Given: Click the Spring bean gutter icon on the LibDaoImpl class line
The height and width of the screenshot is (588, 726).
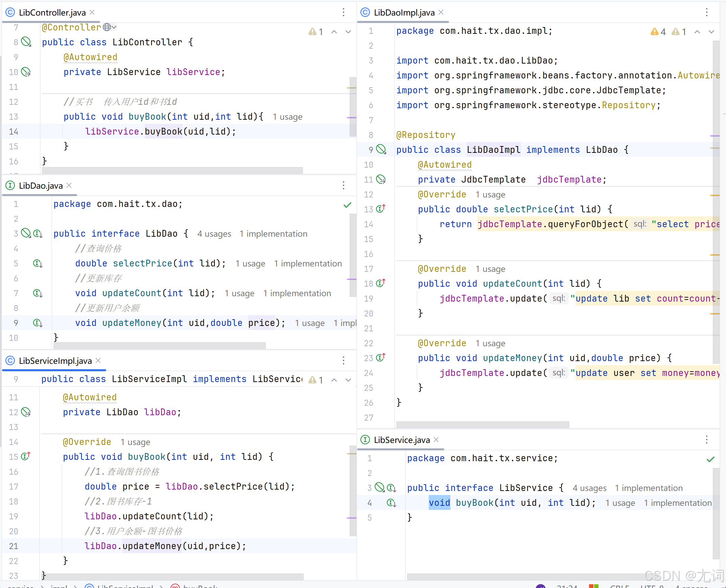Looking at the screenshot, I should pos(381,149).
